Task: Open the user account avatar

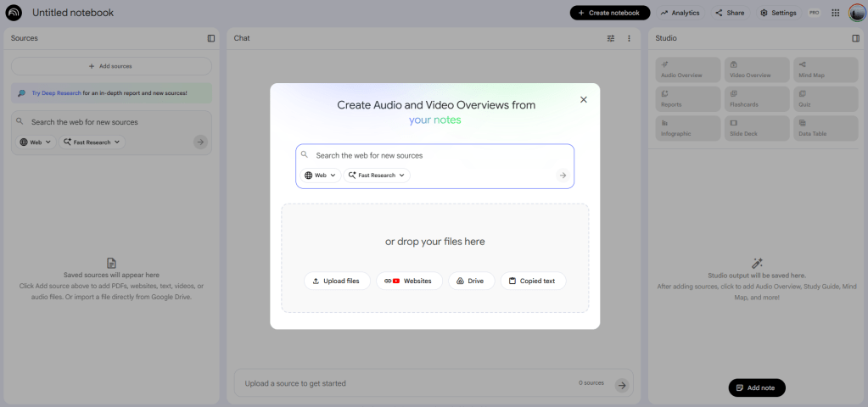Action: [x=856, y=13]
